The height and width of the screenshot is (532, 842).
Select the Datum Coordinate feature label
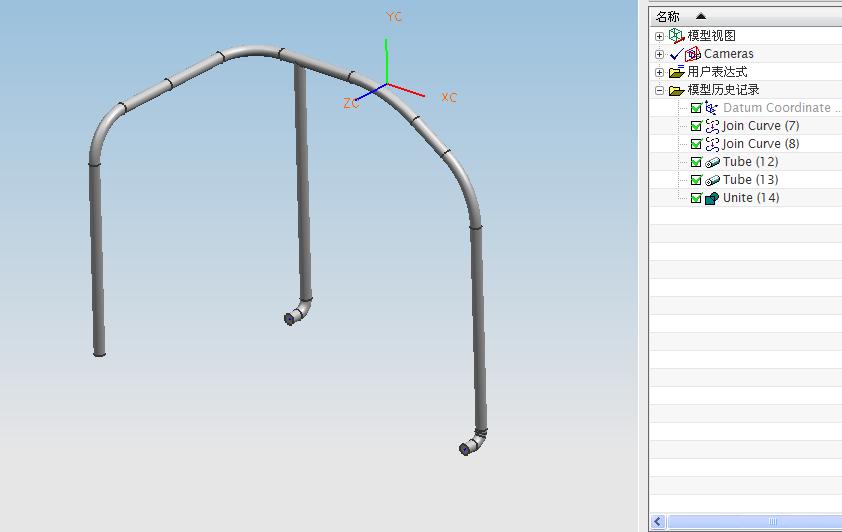[781, 108]
